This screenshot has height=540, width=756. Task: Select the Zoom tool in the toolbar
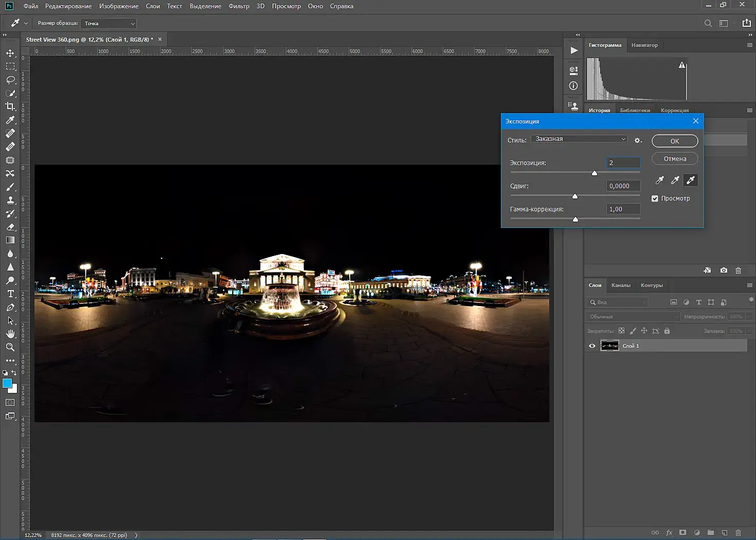pos(10,347)
